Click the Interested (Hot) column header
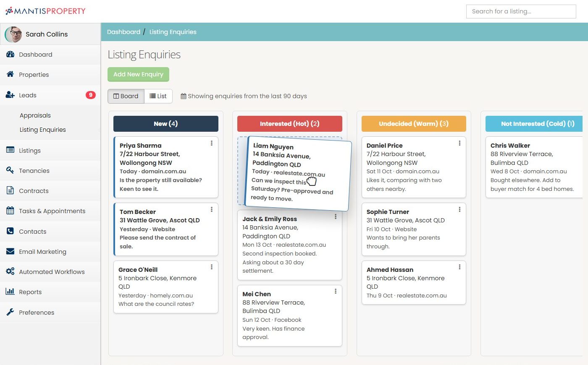This screenshot has height=365, width=588. point(290,124)
